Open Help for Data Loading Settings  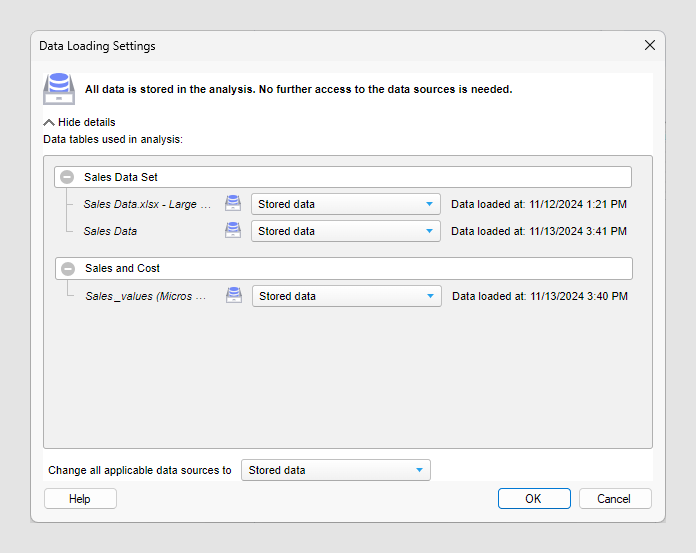(x=80, y=499)
